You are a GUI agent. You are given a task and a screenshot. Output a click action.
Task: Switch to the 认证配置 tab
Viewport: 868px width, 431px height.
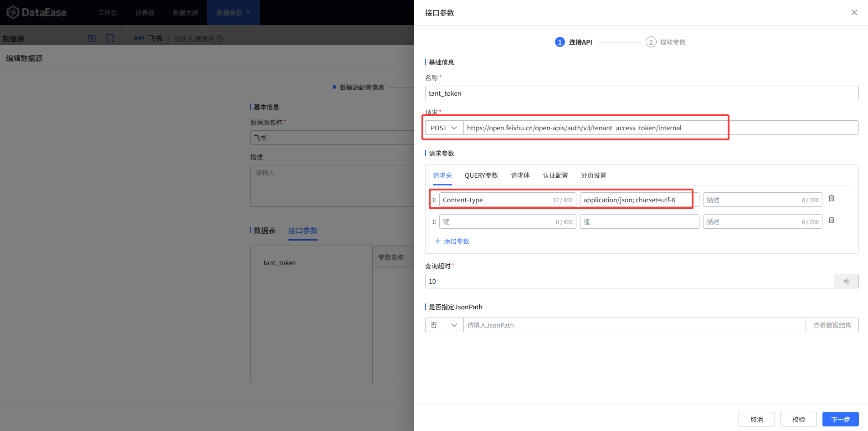tap(555, 175)
